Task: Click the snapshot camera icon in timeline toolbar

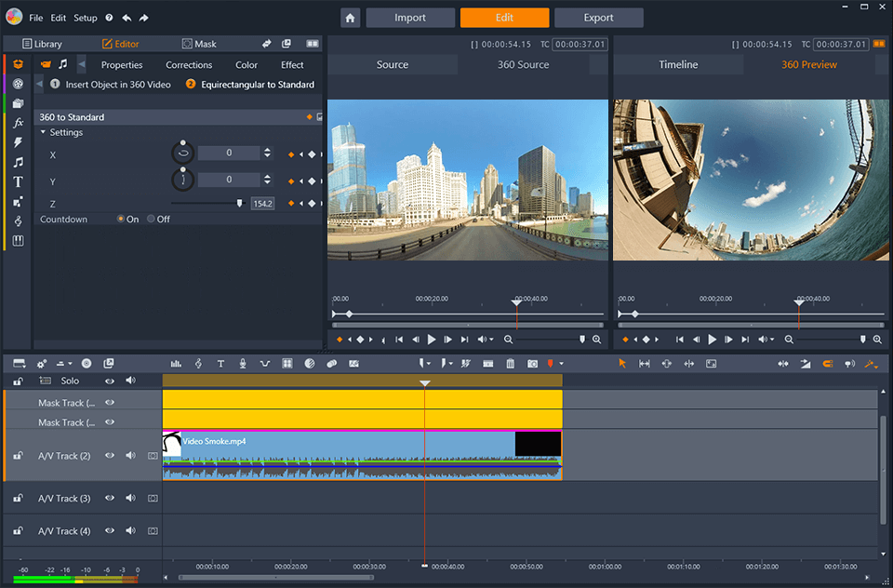Action: tap(532, 364)
